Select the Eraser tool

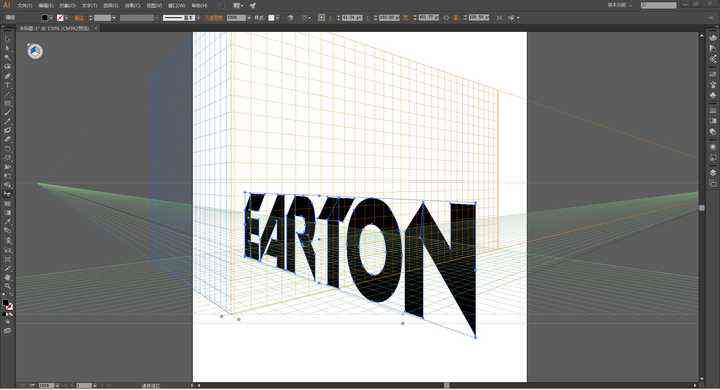(x=7, y=140)
